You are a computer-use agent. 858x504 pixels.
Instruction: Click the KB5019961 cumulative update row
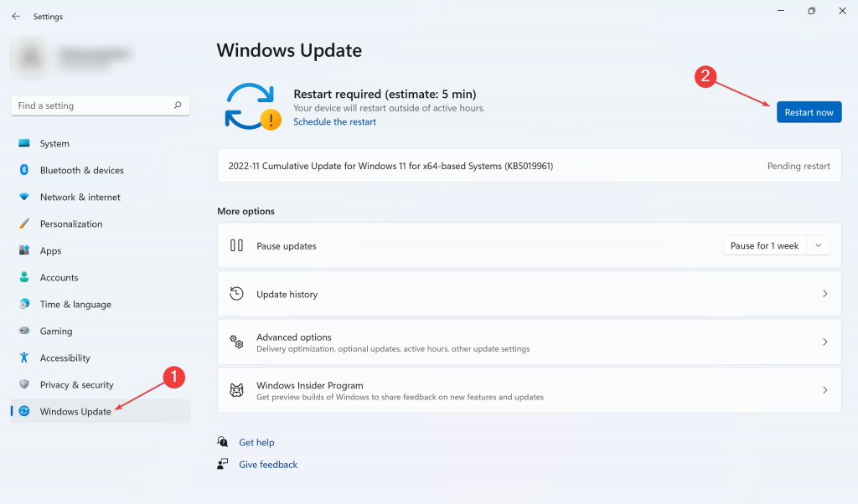530,166
